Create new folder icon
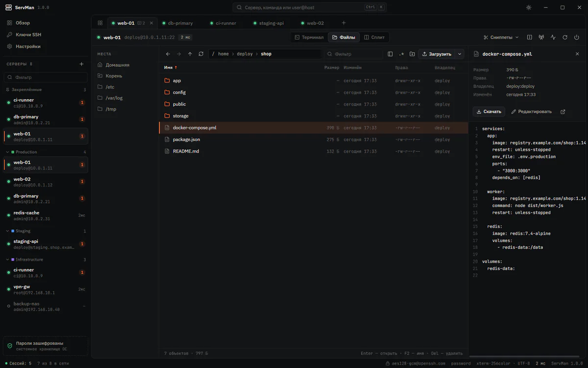This screenshot has height=368, width=588. 412,54
